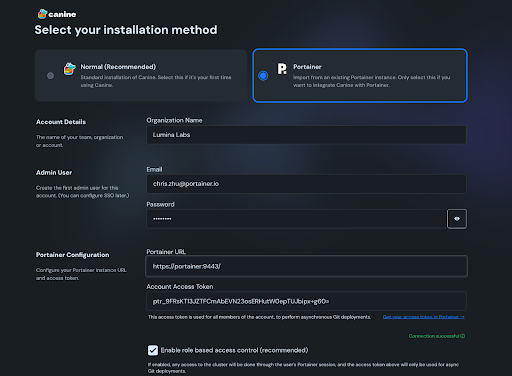Image resolution: width=512 pixels, height=376 pixels.
Task: Click 'Select your installation method' heading
Action: tap(126, 30)
